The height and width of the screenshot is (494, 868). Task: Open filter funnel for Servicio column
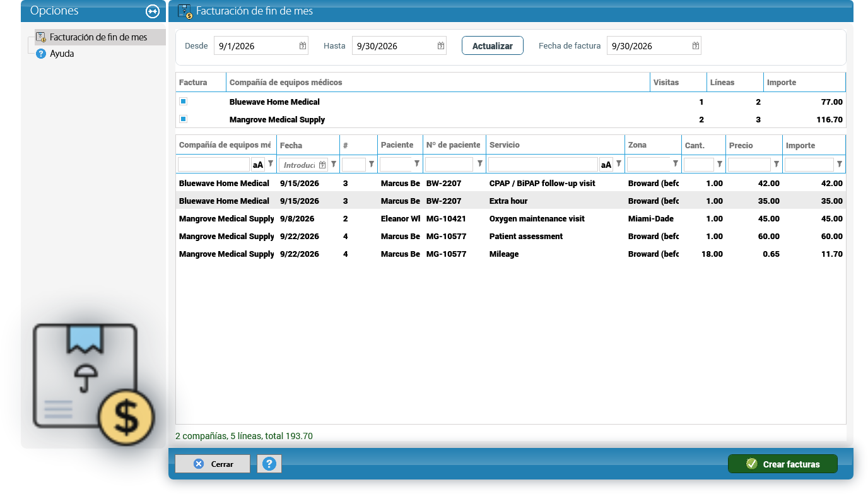pos(619,164)
